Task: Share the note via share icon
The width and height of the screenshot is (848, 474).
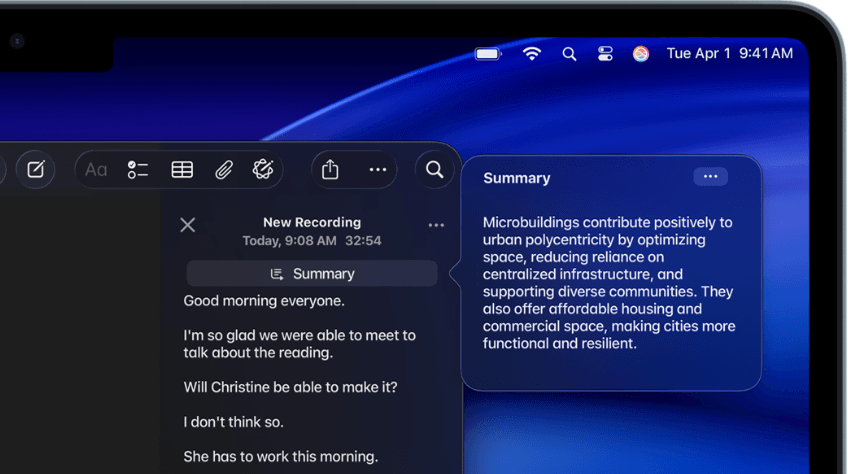Action: 330,169
